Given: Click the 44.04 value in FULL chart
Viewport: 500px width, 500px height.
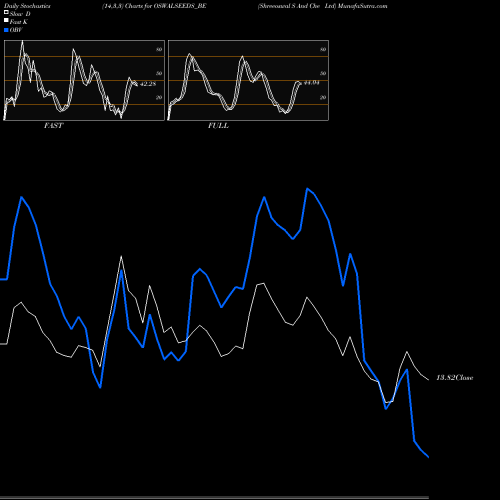Looking at the screenshot, I should (x=312, y=83).
